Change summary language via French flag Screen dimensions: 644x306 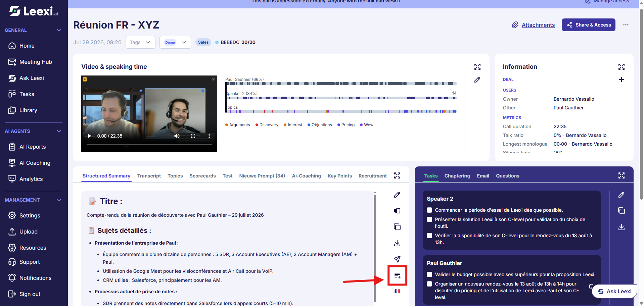[397, 291]
